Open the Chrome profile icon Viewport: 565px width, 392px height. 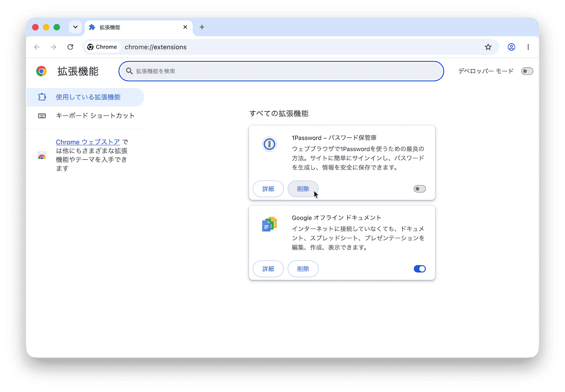pyautogui.click(x=511, y=47)
